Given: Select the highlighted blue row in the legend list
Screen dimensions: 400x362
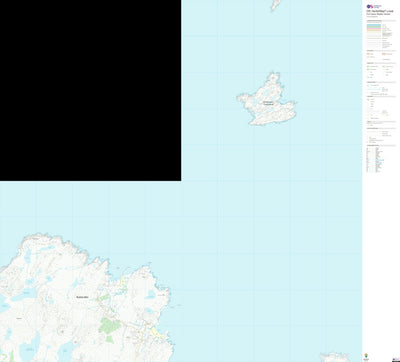Looking at the screenshot, I should tap(380, 160).
